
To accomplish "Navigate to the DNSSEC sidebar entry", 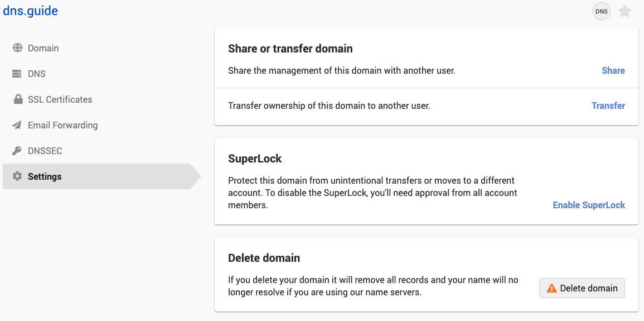I will 45,151.
